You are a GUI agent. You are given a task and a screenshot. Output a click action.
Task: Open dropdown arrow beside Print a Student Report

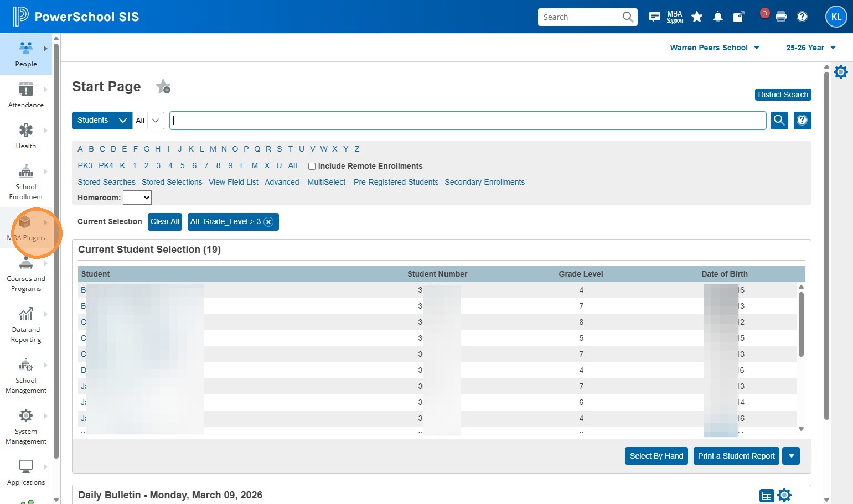tap(792, 456)
